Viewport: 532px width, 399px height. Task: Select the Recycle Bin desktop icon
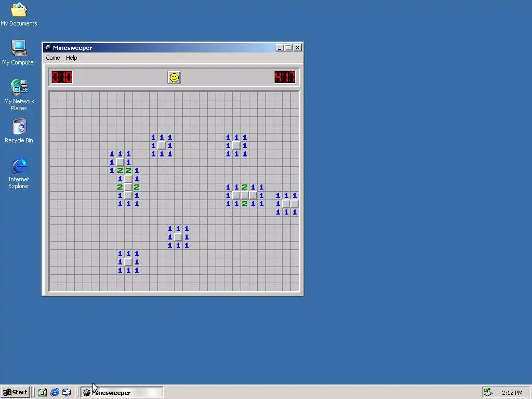click(x=19, y=131)
